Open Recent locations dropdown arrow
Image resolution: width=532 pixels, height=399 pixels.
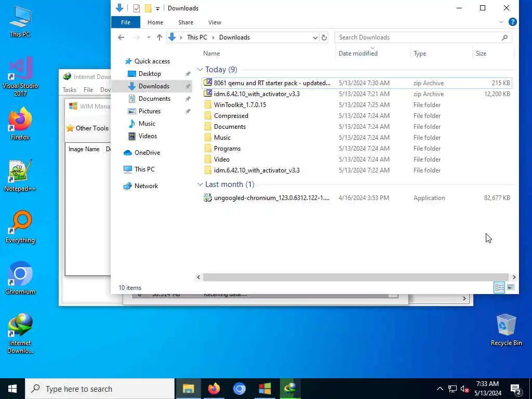(x=148, y=37)
